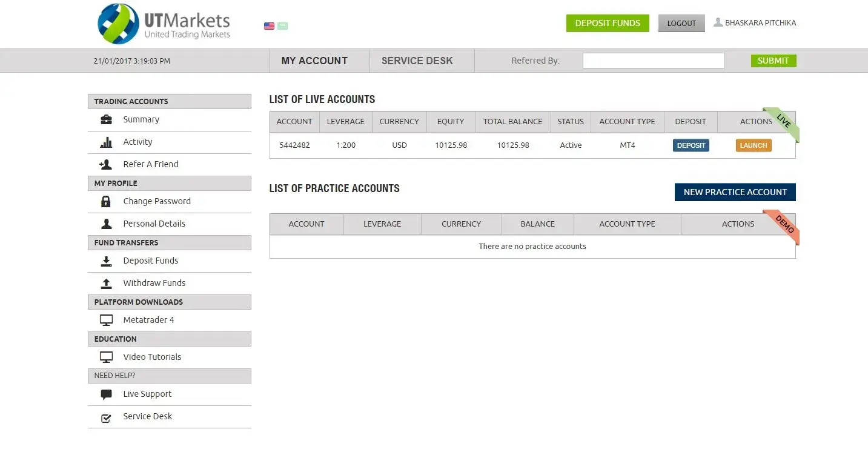Click the Activity bar chart icon

pyautogui.click(x=106, y=142)
